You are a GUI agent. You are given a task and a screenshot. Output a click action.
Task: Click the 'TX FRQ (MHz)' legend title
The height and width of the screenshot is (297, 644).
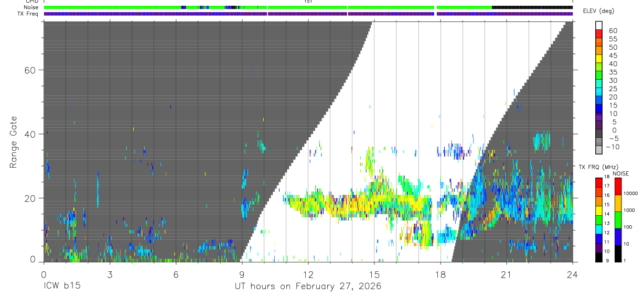point(598,167)
